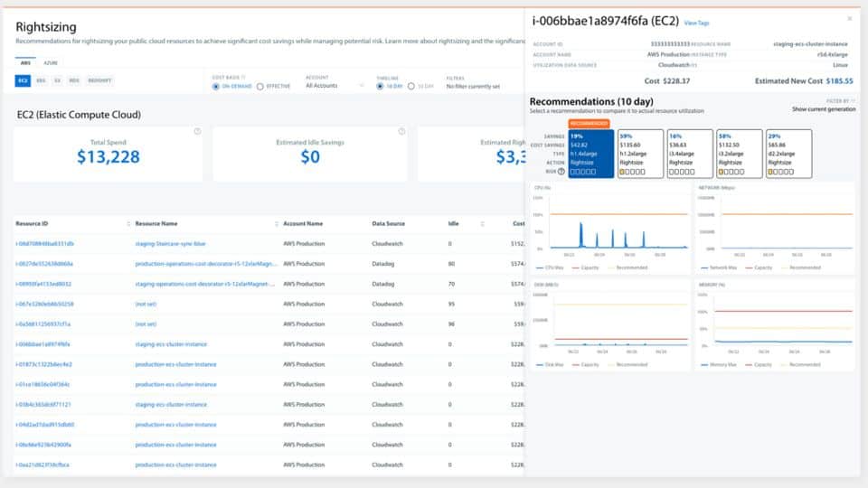This screenshot has width=868, height=488.
Task: Toggle Disk Max legend series
Action: pyautogui.click(x=550, y=364)
